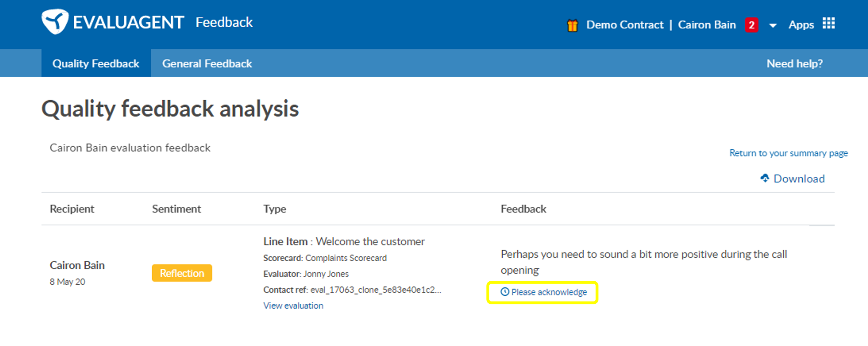
Task: Click the Feedback column header
Action: click(523, 208)
